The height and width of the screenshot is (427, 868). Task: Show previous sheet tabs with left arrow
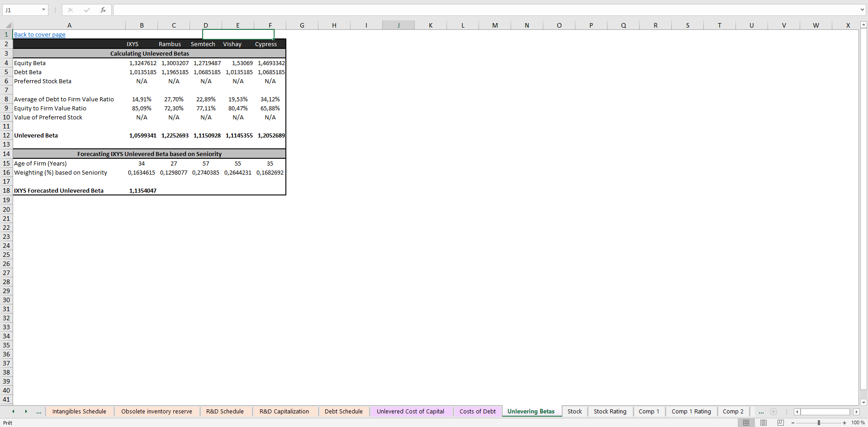click(13, 412)
